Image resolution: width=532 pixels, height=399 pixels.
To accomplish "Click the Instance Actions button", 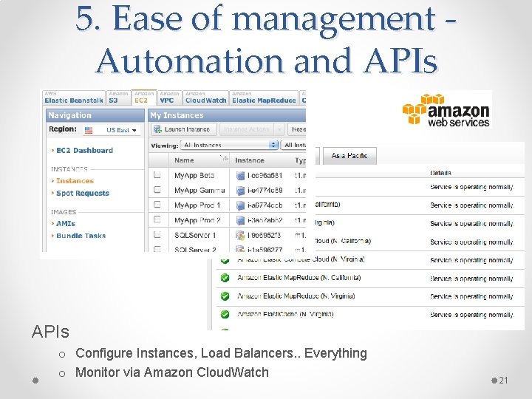I will tap(246, 129).
